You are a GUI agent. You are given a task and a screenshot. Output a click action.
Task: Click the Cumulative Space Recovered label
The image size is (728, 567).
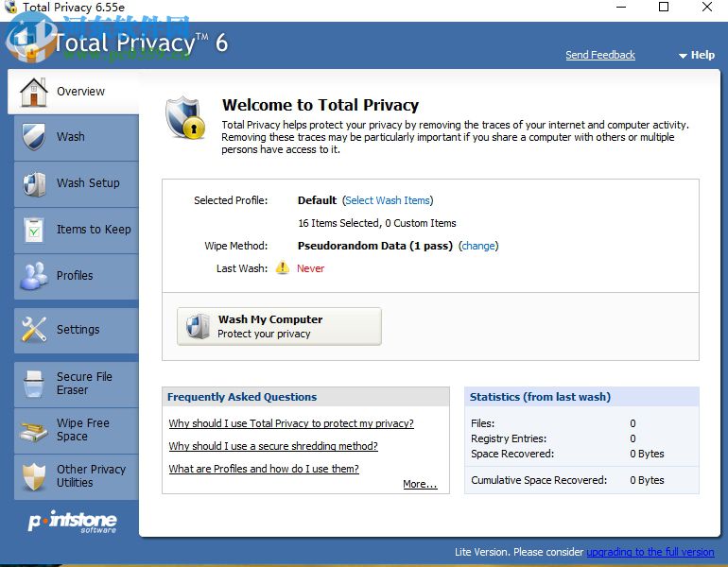(x=539, y=480)
